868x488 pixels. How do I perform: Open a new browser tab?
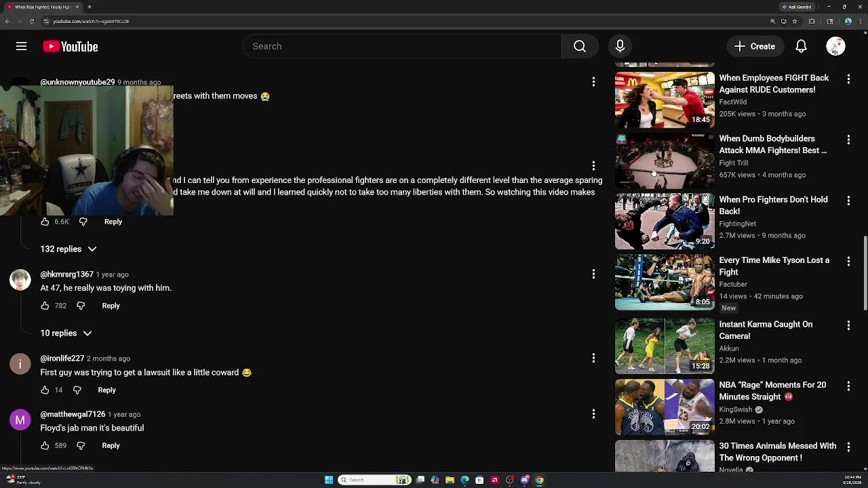click(90, 7)
